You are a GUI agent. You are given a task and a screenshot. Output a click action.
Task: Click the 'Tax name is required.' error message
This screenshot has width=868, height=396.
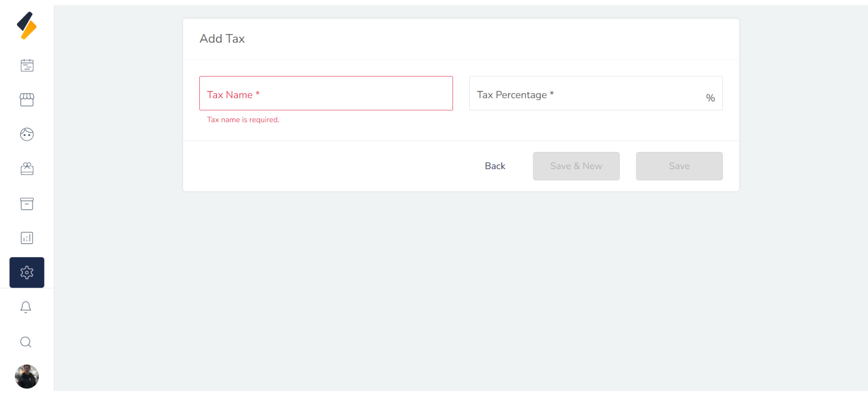click(243, 120)
